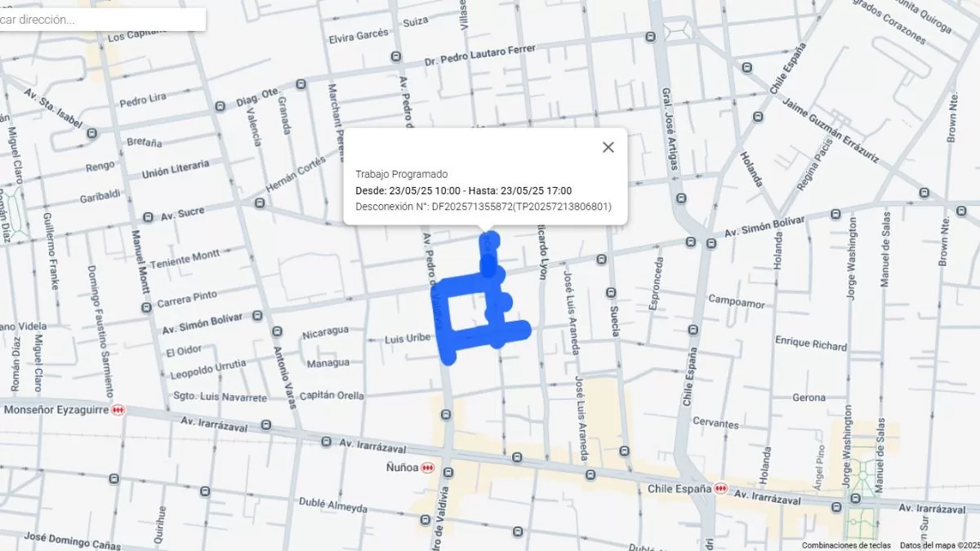Viewport: 980px width, 551px height.
Task: Click the bus stop above the Suecia label
Action: 610,293
